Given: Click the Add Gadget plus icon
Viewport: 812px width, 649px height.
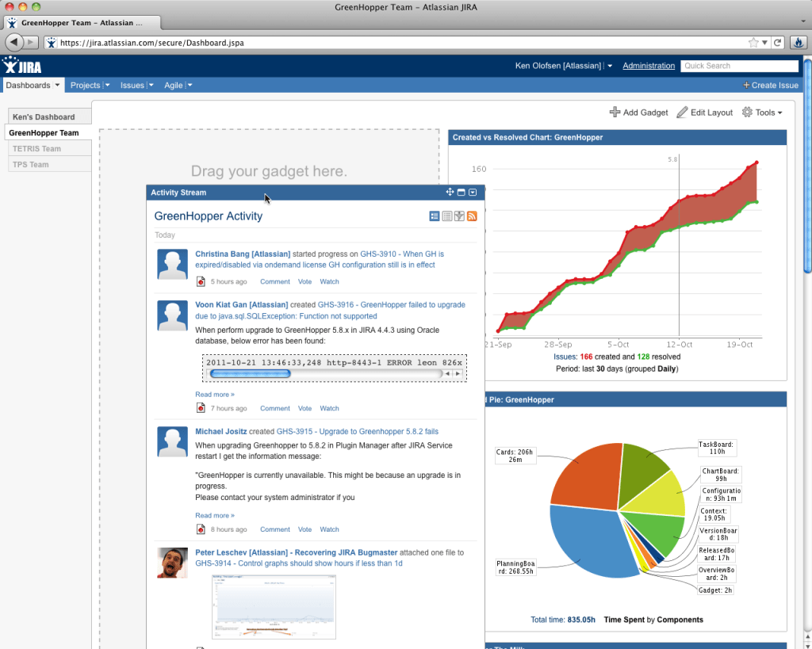Looking at the screenshot, I should coord(615,112).
